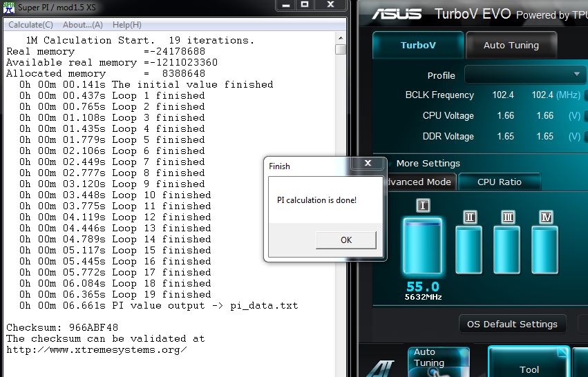Open the Help(H) menu
The image size is (588, 377).
click(x=126, y=25)
